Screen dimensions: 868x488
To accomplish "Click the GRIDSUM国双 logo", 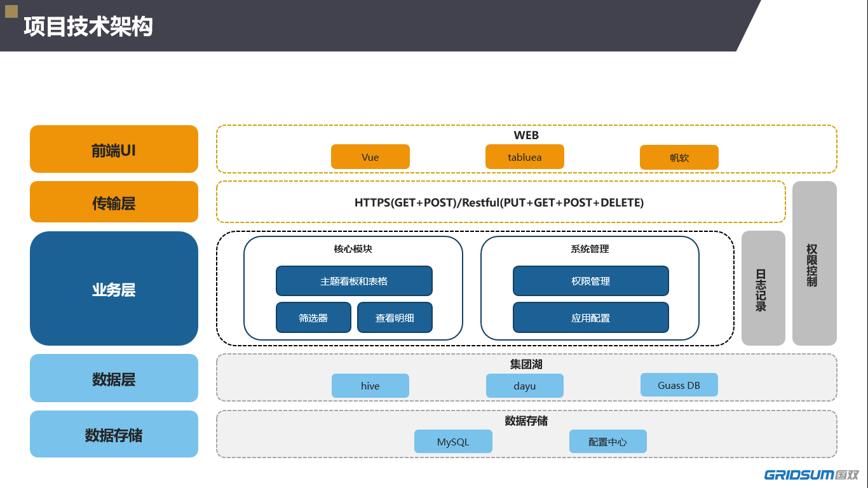I will pos(811,475).
